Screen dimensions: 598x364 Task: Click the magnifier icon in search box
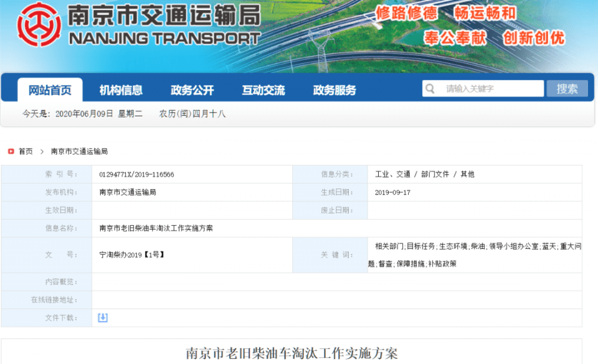(430, 89)
